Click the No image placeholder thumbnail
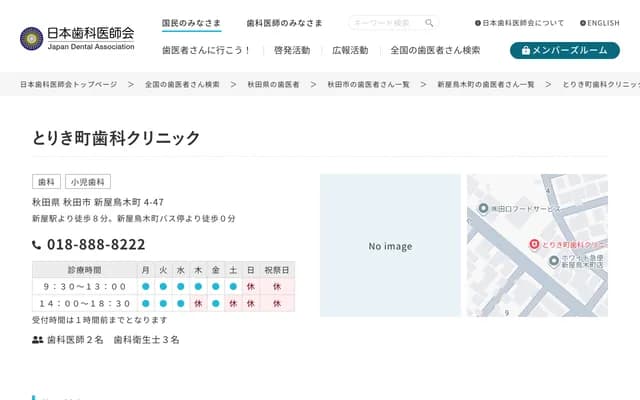 390,246
